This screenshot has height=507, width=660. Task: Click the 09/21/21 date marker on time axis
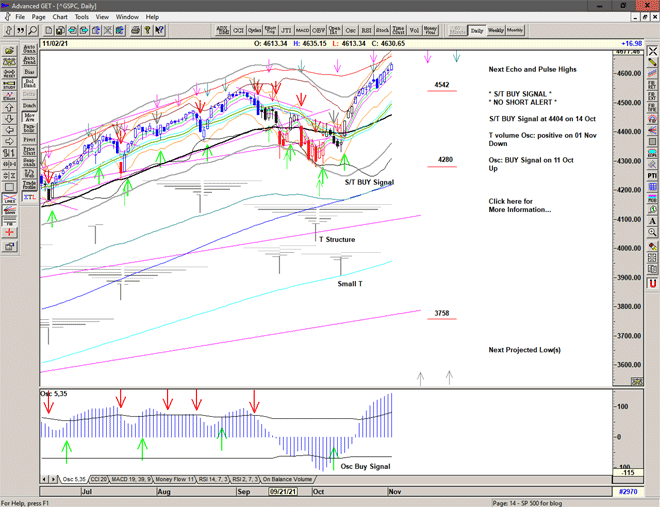coord(283,493)
